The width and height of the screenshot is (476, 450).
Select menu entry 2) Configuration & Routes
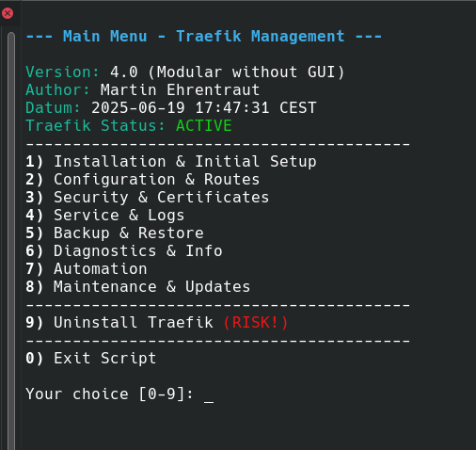[x=143, y=180]
